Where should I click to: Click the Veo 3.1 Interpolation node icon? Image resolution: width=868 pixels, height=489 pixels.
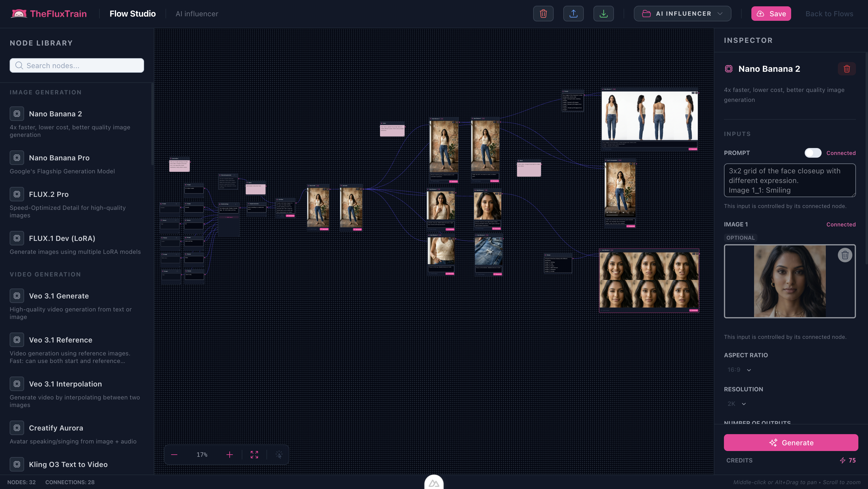(17, 384)
